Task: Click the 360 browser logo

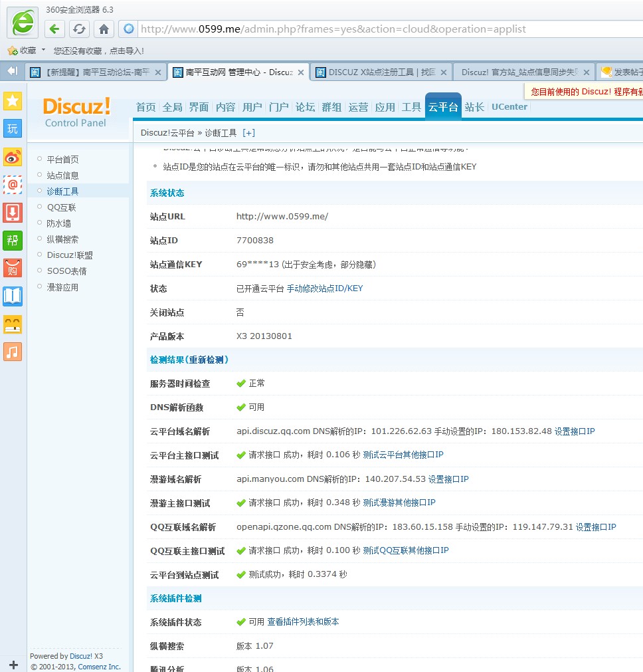Action: [23, 23]
